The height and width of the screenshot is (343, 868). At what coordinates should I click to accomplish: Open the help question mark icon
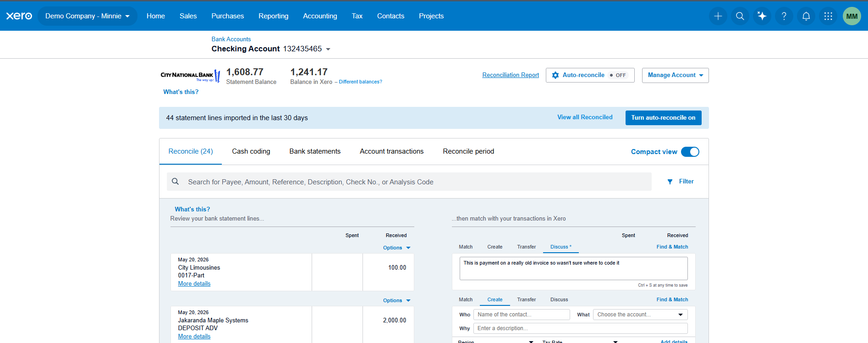pyautogui.click(x=784, y=16)
